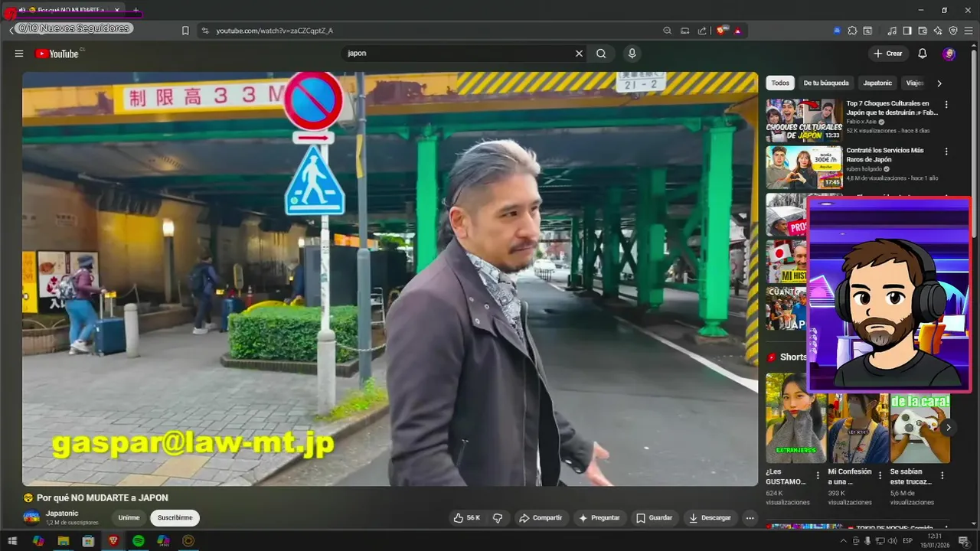Open Brave VPN shield icon
Image resolution: width=980 pixels, height=551 pixels.
(x=953, y=31)
